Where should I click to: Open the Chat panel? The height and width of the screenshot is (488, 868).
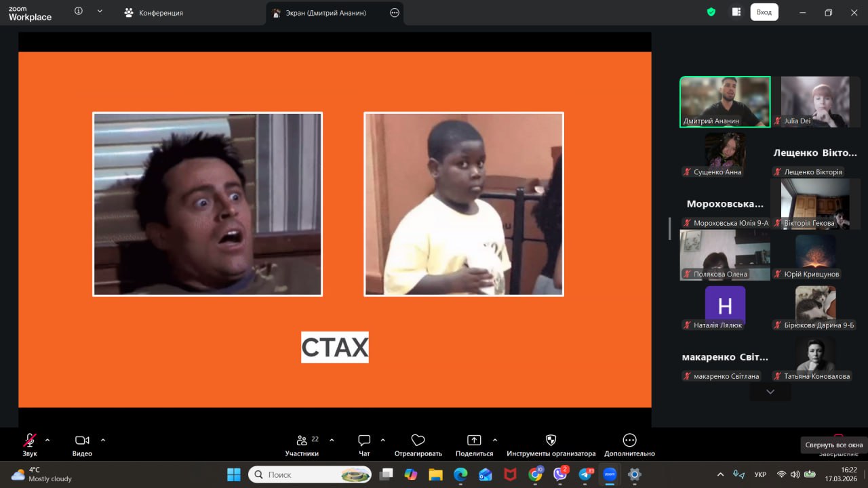tap(364, 441)
